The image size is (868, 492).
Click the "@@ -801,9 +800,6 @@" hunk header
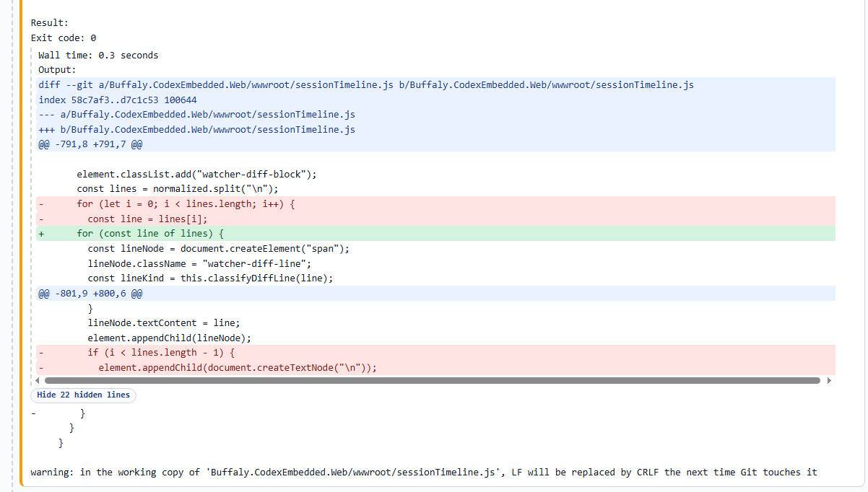(90, 293)
